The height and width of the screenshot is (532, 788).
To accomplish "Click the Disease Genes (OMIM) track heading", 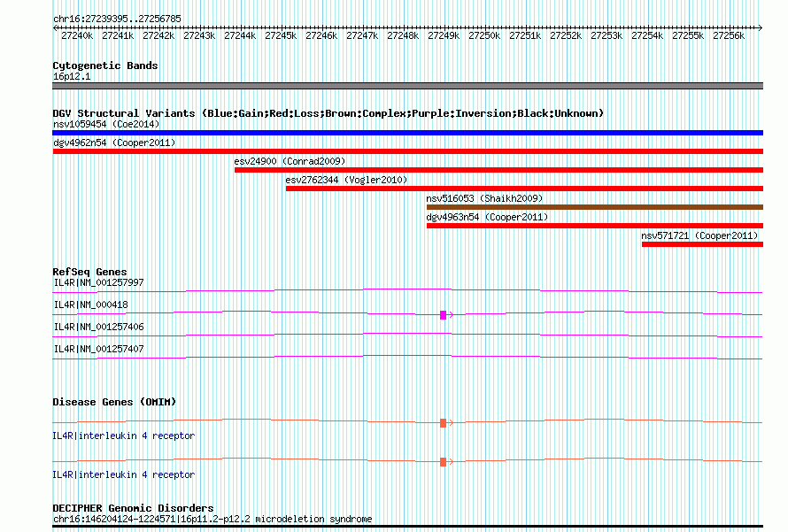I will 114,402.
